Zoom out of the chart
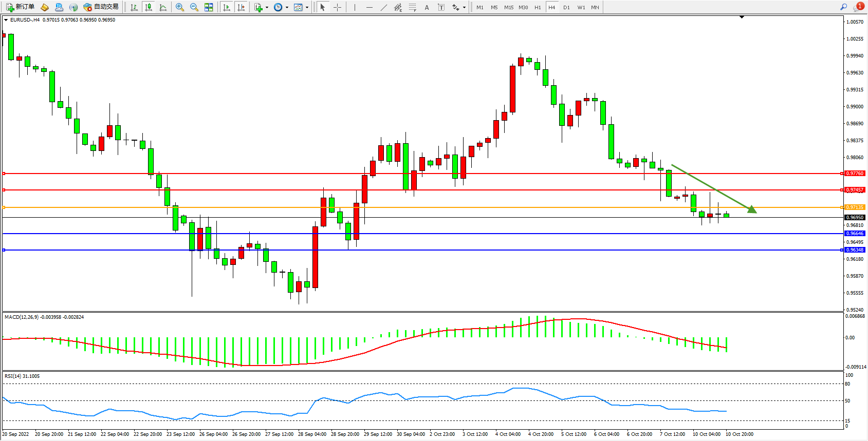 click(194, 7)
